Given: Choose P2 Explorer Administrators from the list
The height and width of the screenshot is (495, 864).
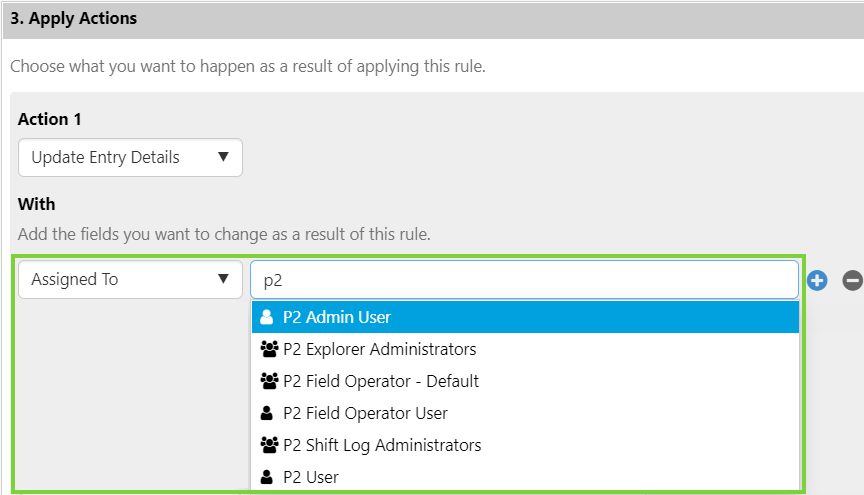Looking at the screenshot, I should pyautogui.click(x=380, y=349).
